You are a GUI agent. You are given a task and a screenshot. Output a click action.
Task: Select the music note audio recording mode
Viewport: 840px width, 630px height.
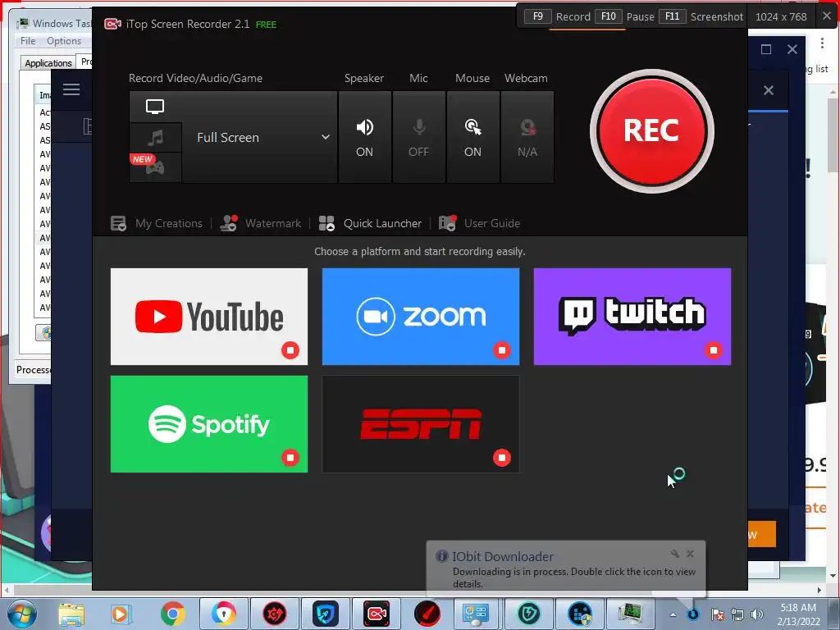click(155, 138)
